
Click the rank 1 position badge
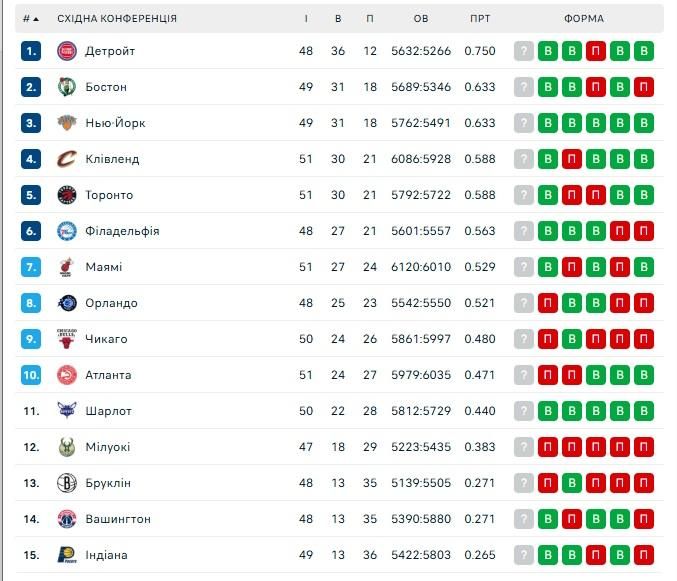(x=32, y=51)
